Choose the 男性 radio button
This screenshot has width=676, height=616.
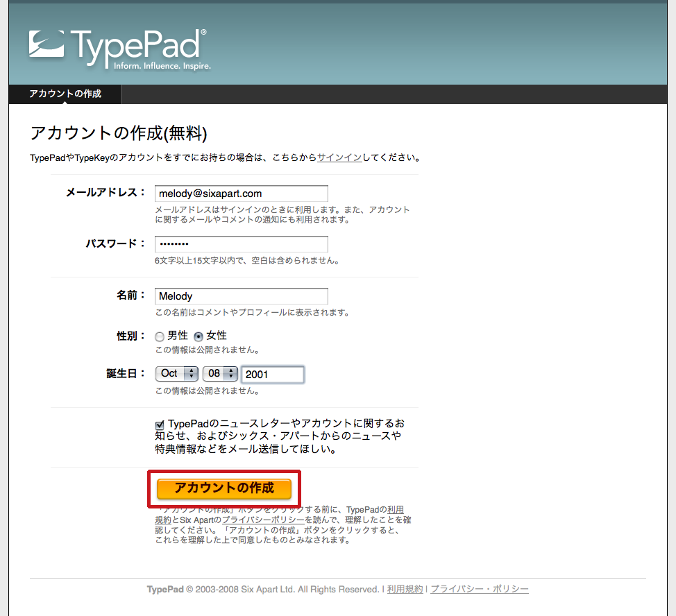point(160,336)
